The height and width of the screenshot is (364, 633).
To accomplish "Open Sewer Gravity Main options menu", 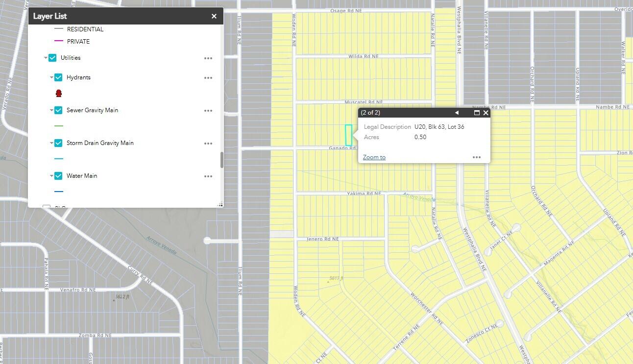I will tap(208, 111).
